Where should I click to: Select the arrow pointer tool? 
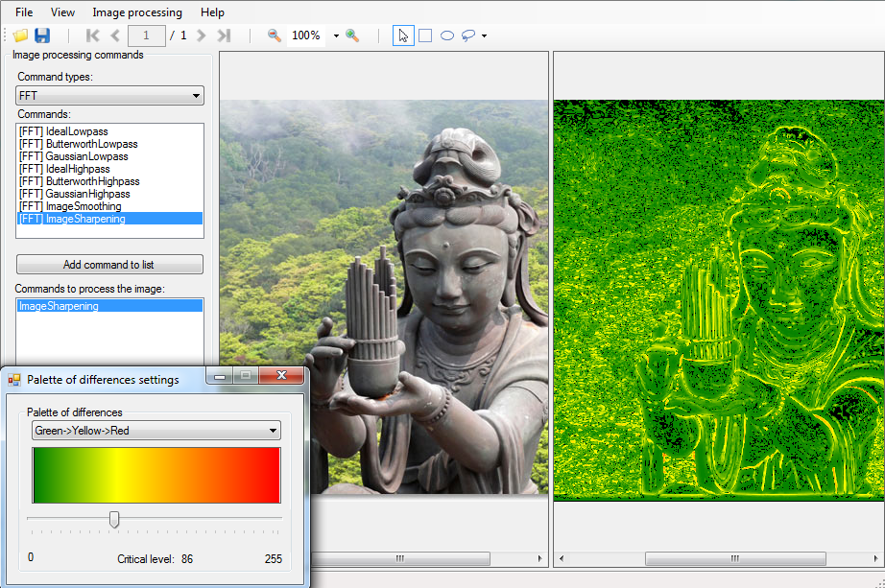point(403,35)
